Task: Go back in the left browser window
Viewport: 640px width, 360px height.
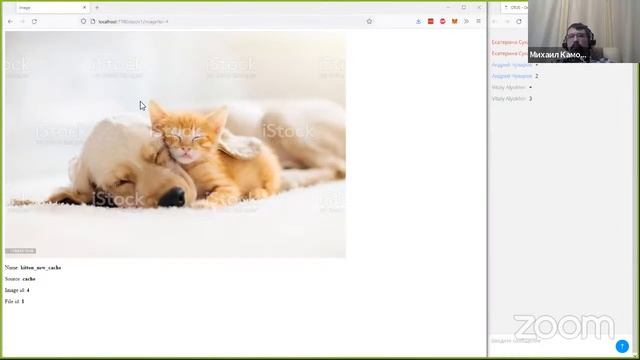Action: point(11,22)
